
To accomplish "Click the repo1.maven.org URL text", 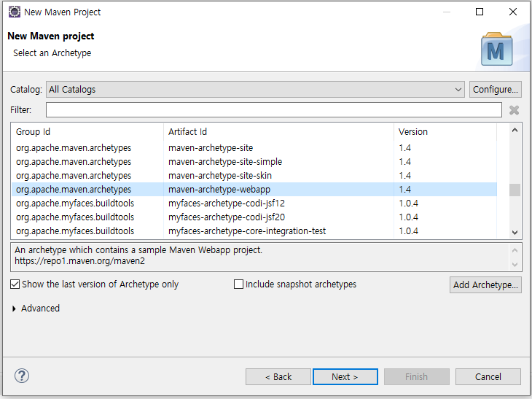I will coord(79,261).
